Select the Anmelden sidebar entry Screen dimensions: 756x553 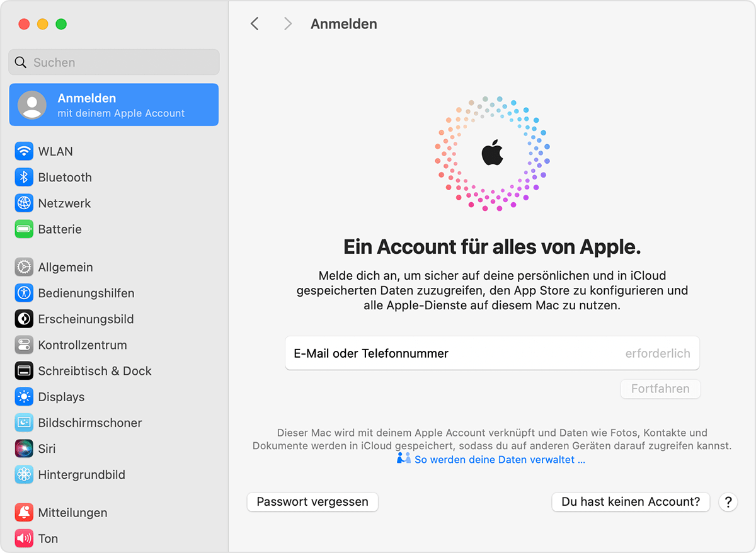(x=113, y=105)
